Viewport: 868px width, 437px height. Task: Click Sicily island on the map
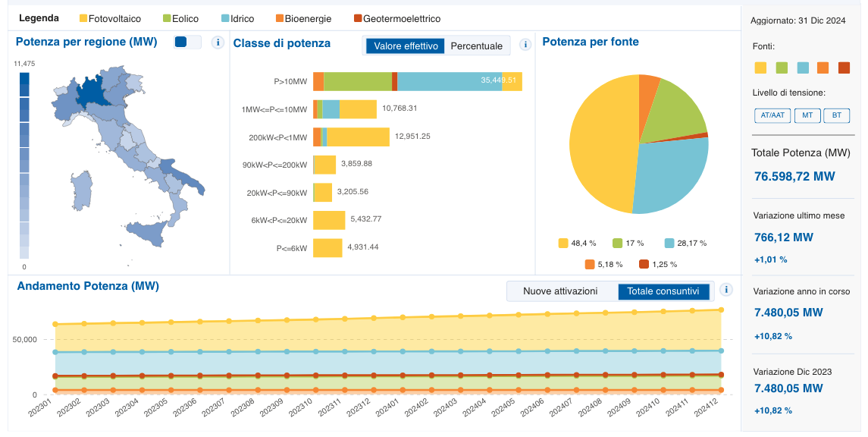149,233
